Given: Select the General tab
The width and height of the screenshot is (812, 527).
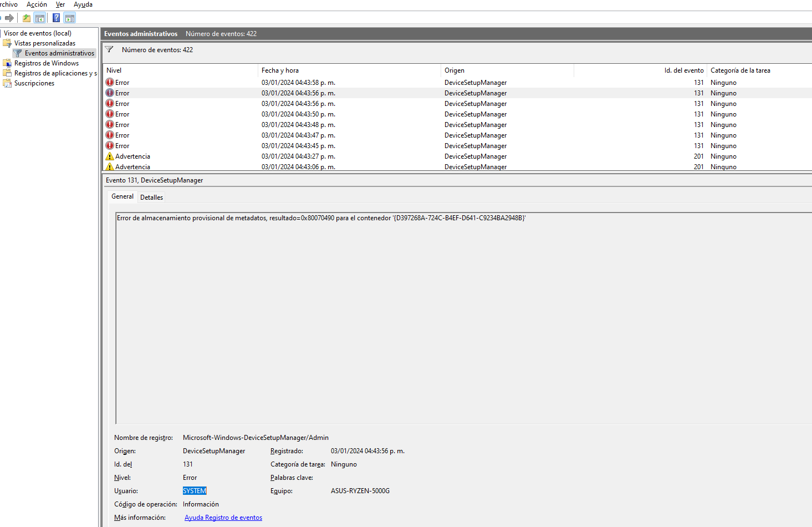Looking at the screenshot, I should coord(122,196).
